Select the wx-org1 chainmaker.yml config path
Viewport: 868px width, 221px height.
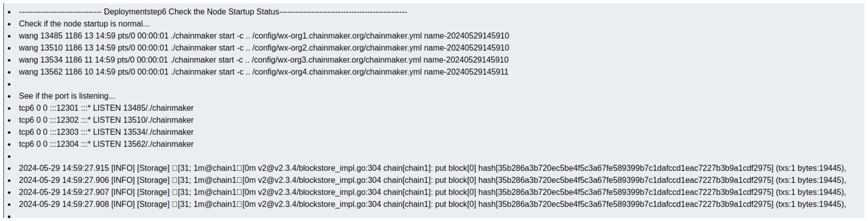pos(337,36)
